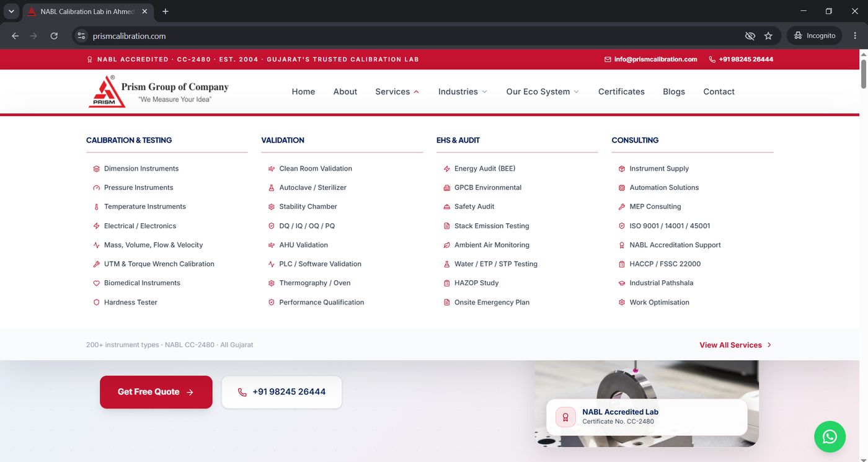The height and width of the screenshot is (462, 868).
Task: Bookmark this page with the star icon
Action: tap(768, 36)
